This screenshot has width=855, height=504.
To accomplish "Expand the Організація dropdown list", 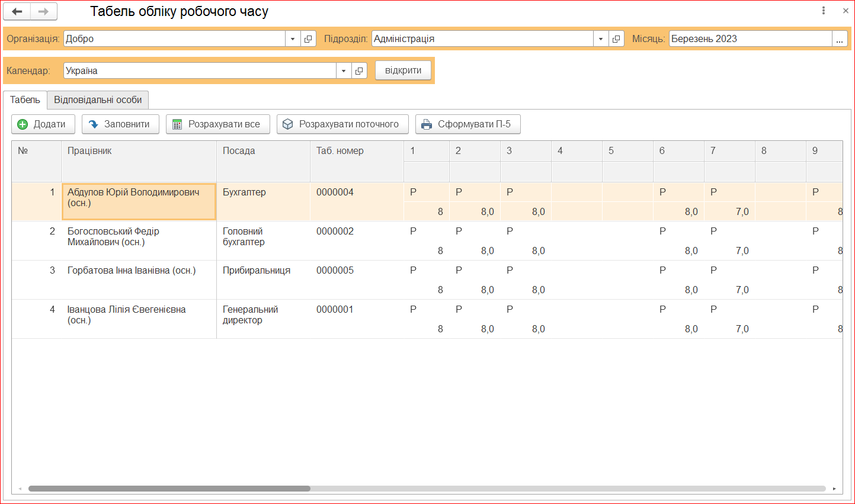I will (x=293, y=38).
